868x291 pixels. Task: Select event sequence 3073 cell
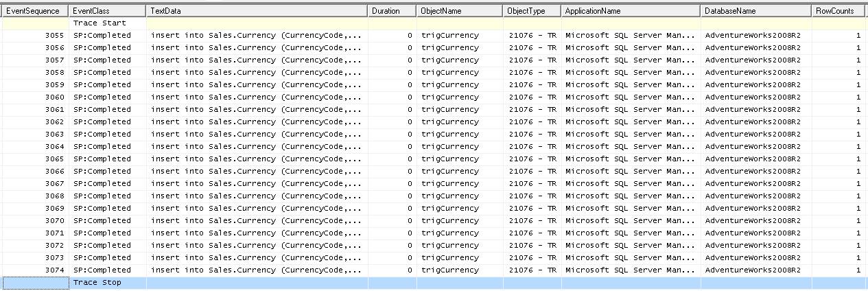34,258
